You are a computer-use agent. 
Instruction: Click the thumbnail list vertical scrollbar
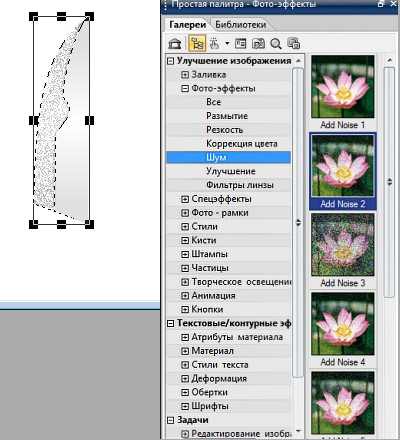[x=389, y=182]
